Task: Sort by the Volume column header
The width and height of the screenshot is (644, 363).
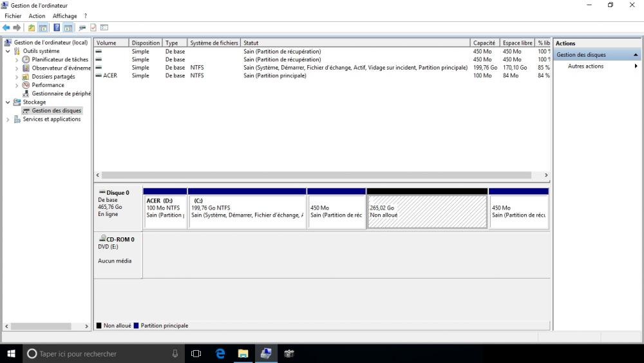Action: 111,43
